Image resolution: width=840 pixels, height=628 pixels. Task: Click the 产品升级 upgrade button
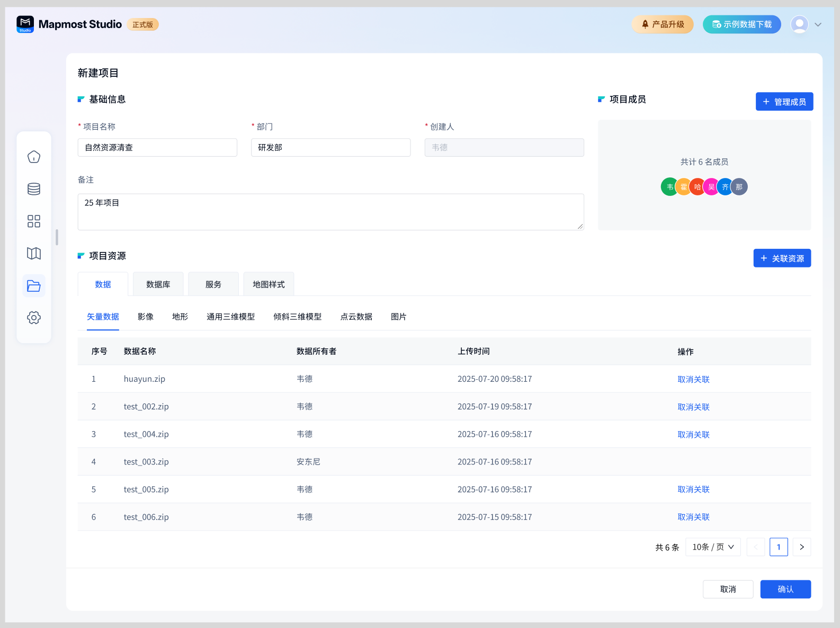(663, 24)
